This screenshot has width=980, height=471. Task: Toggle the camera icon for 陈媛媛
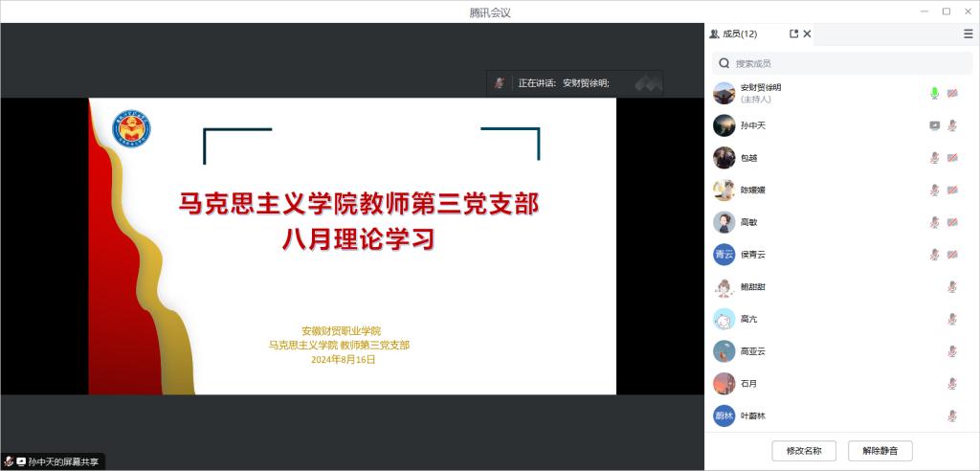[x=952, y=191]
